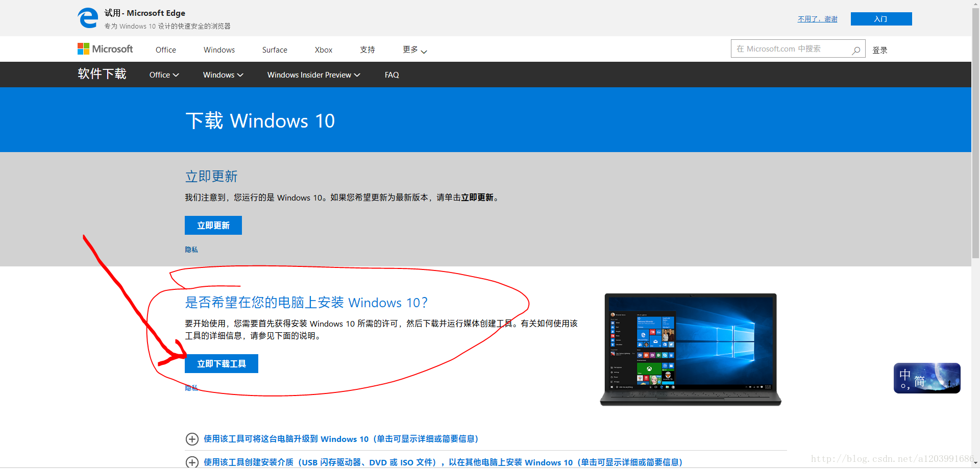Click the 立即下载工具 button

tap(222, 364)
